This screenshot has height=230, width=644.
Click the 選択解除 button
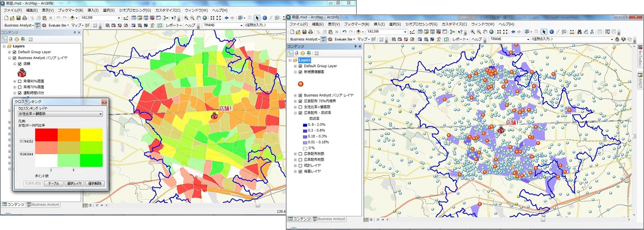point(95,184)
